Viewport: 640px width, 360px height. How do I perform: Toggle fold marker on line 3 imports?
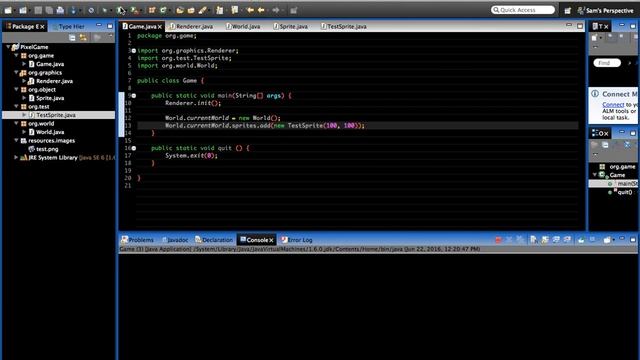click(133, 51)
